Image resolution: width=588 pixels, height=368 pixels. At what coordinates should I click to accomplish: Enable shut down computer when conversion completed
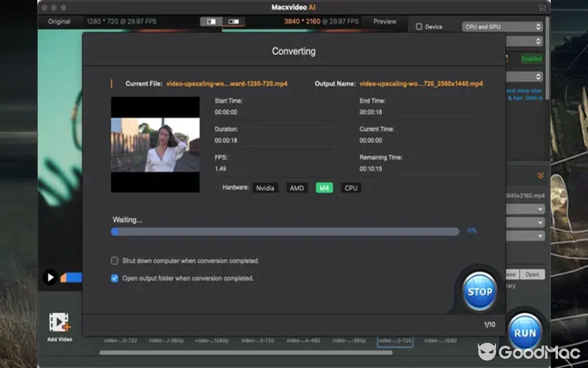pos(115,261)
